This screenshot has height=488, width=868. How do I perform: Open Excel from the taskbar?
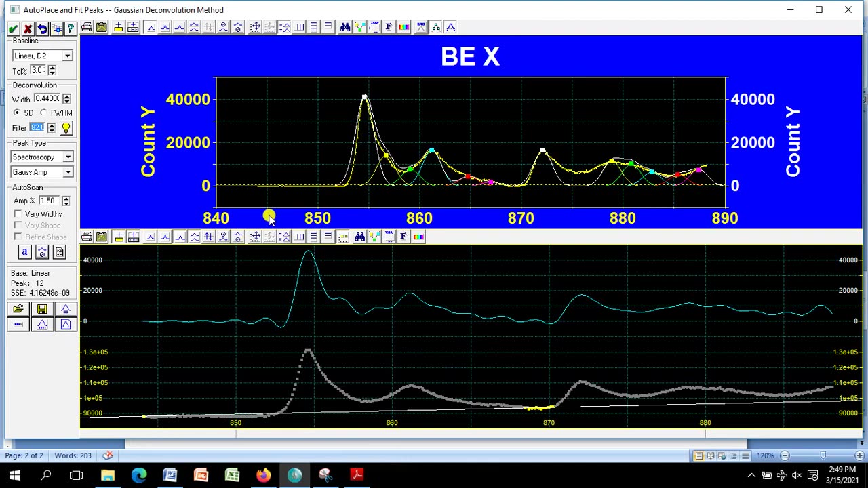click(232, 475)
